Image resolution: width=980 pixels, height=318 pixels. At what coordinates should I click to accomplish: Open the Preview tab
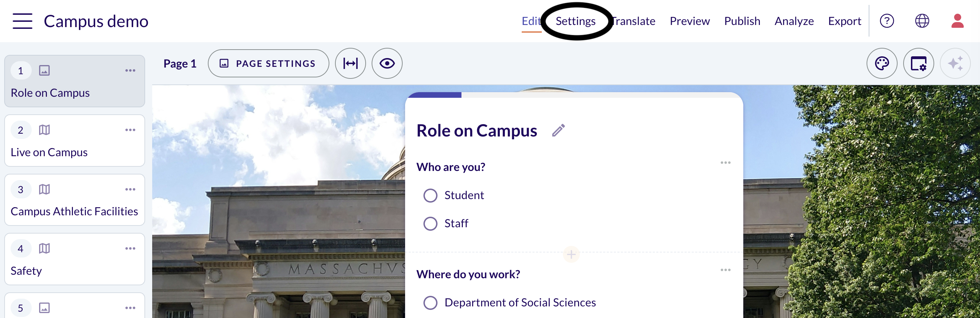(689, 21)
